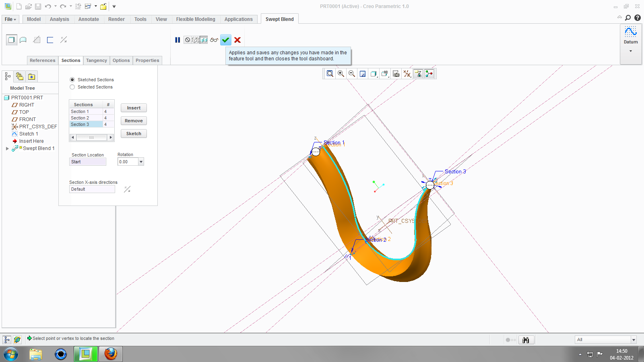Select the No Preview mode icon
644x362 pixels.
click(188, 40)
